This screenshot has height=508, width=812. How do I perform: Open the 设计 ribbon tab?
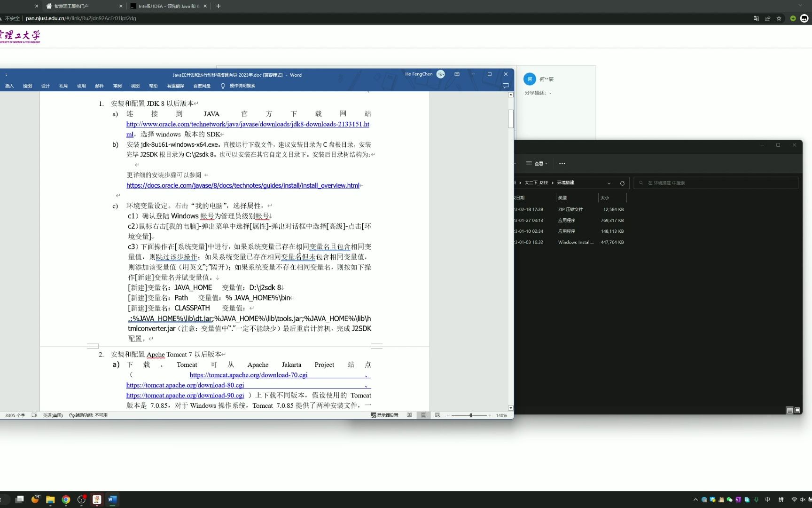pyautogui.click(x=46, y=86)
